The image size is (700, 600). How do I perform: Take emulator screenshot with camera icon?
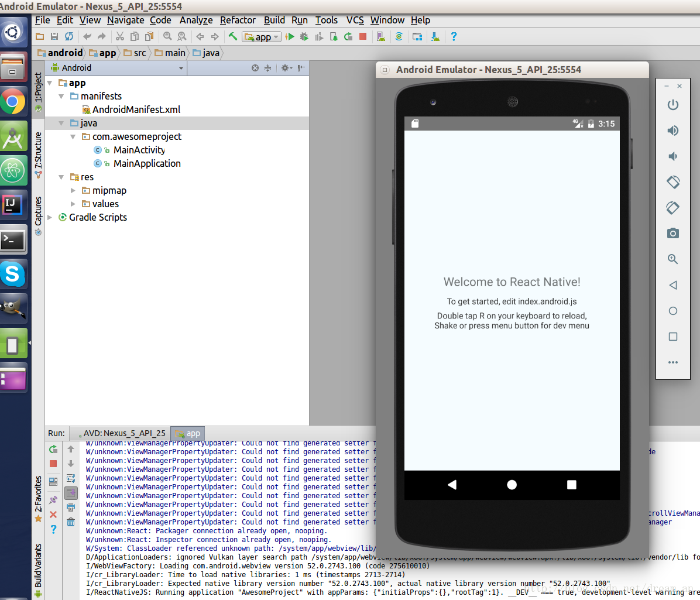tap(672, 233)
